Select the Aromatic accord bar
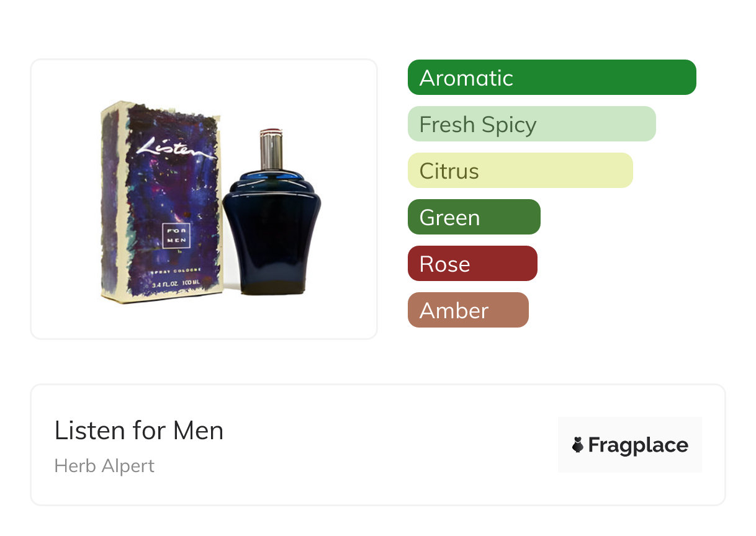 (x=551, y=78)
